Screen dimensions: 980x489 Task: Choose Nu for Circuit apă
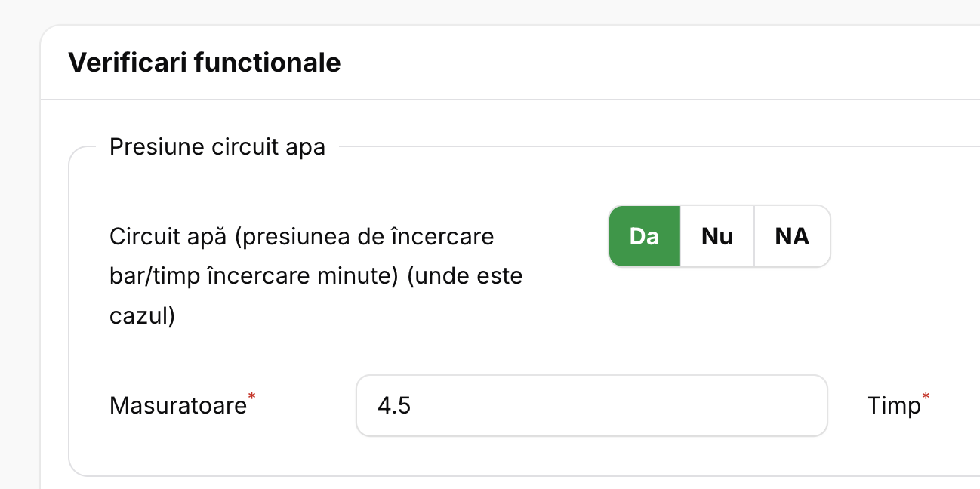[717, 237]
